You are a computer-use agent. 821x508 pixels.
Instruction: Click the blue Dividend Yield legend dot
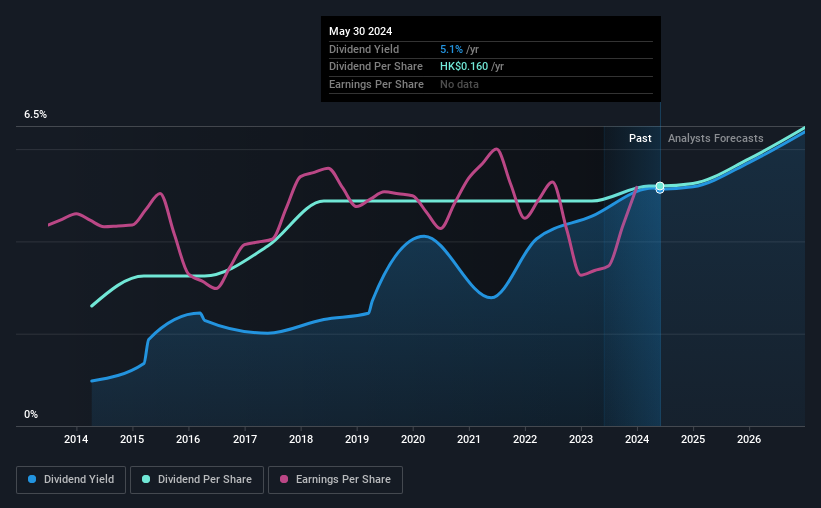32,479
